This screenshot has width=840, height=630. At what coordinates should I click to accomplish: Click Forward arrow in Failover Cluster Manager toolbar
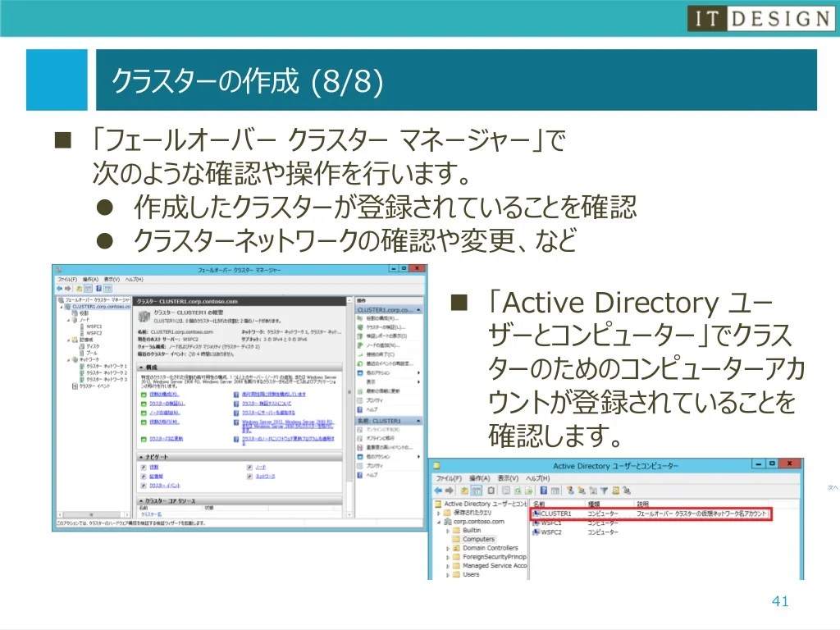coord(67,289)
